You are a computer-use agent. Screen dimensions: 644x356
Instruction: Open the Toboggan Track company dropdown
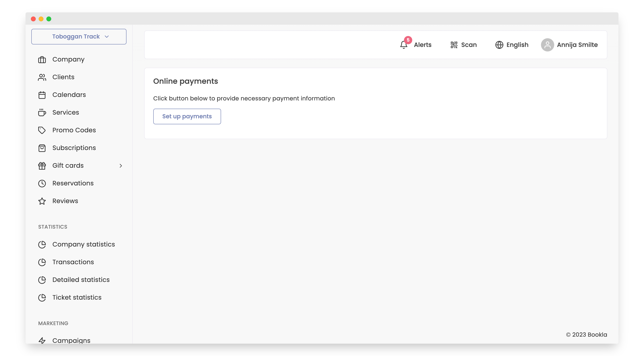point(79,37)
